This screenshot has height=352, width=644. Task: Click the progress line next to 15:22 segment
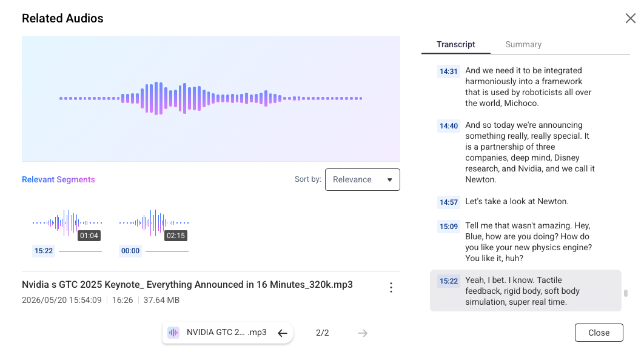pyautogui.click(x=81, y=251)
